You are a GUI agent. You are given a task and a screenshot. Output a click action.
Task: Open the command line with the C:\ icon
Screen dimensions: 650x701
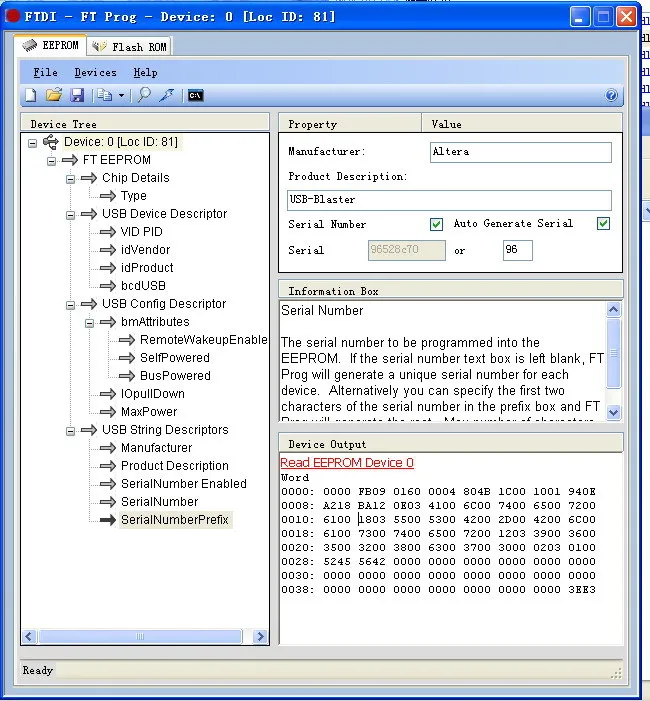tap(195, 95)
